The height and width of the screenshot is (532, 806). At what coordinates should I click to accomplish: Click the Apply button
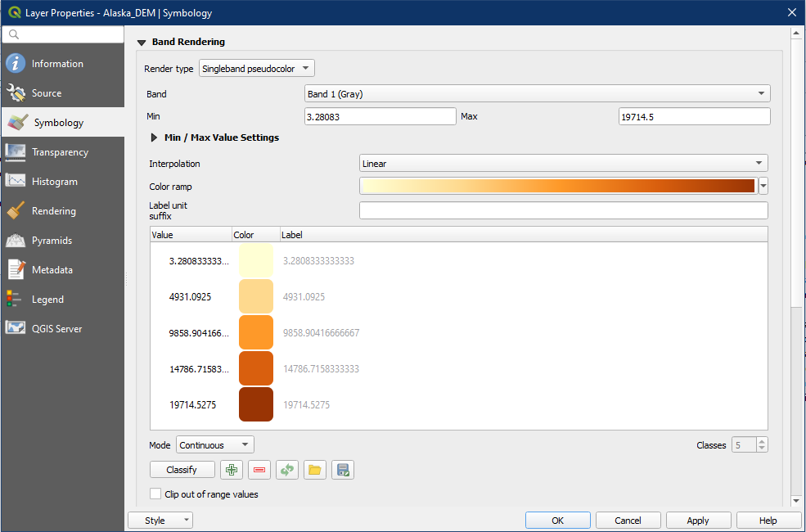click(x=698, y=521)
